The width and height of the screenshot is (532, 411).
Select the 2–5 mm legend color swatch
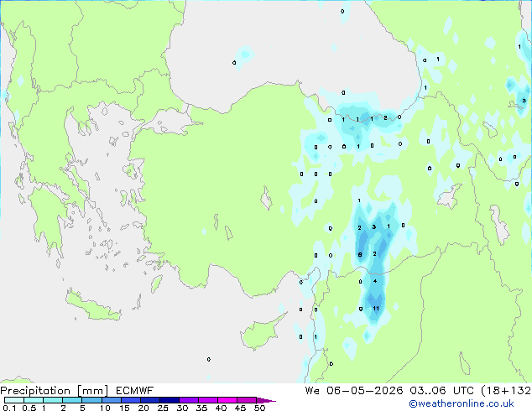pos(72,400)
